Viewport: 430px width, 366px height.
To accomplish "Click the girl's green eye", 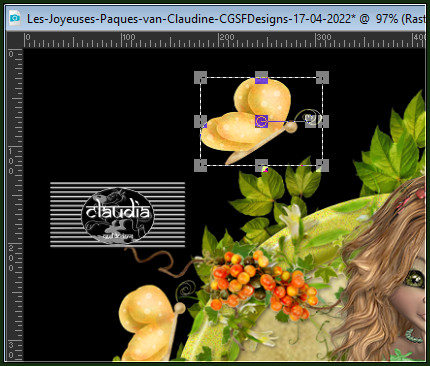I will 415,278.
